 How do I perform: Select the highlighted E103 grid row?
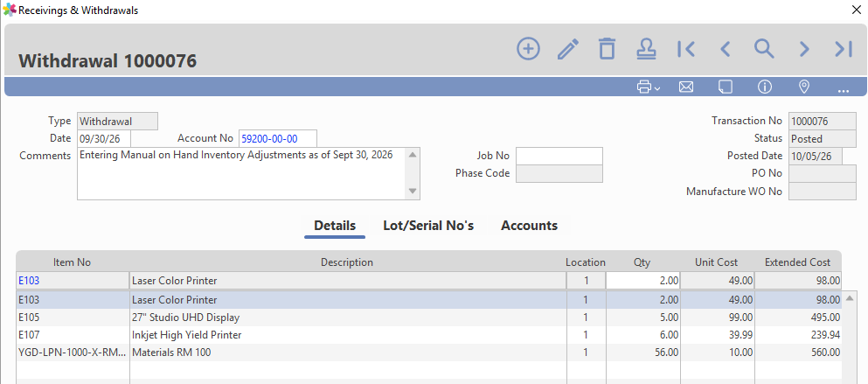(429, 300)
